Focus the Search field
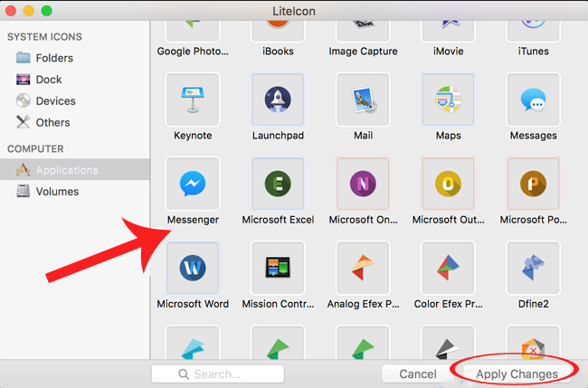588x388 pixels. 218,374
